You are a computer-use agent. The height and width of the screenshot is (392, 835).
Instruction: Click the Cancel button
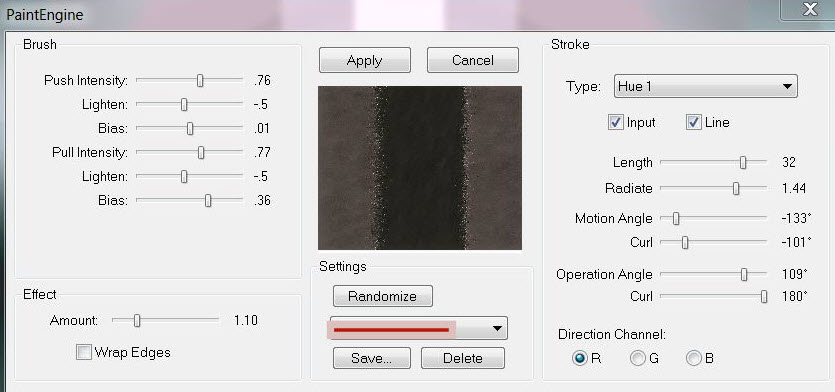pos(472,60)
